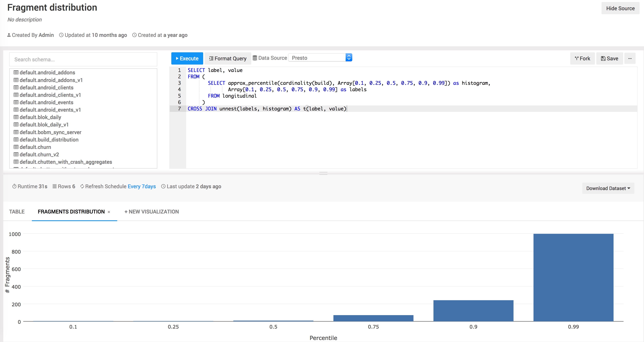Click the Format Query alignment icon

[x=211, y=58]
